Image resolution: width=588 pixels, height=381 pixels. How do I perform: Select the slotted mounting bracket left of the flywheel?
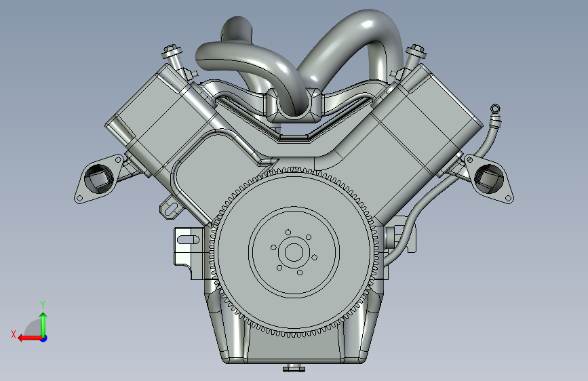click(x=189, y=253)
